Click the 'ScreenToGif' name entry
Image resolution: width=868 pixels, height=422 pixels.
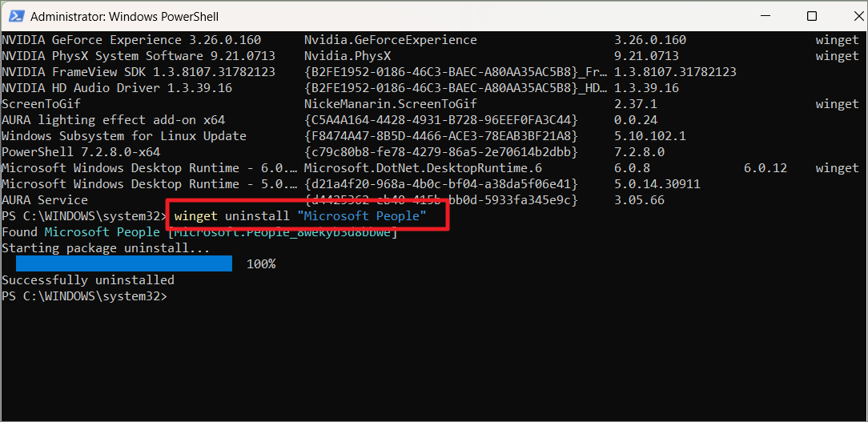[x=42, y=104]
